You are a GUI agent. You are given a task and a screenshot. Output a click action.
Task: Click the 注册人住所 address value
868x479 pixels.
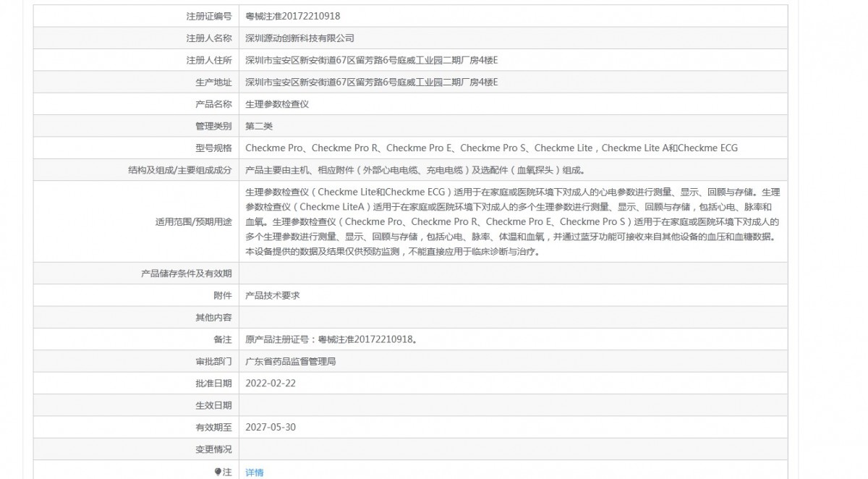pyautogui.click(x=372, y=60)
